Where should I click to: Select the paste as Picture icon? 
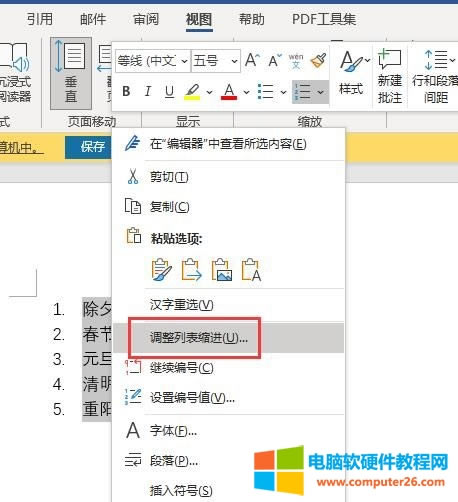pyautogui.click(x=222, y=270)
